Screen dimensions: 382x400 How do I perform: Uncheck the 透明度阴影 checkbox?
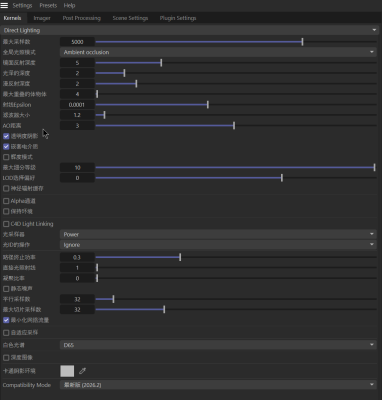6,136
